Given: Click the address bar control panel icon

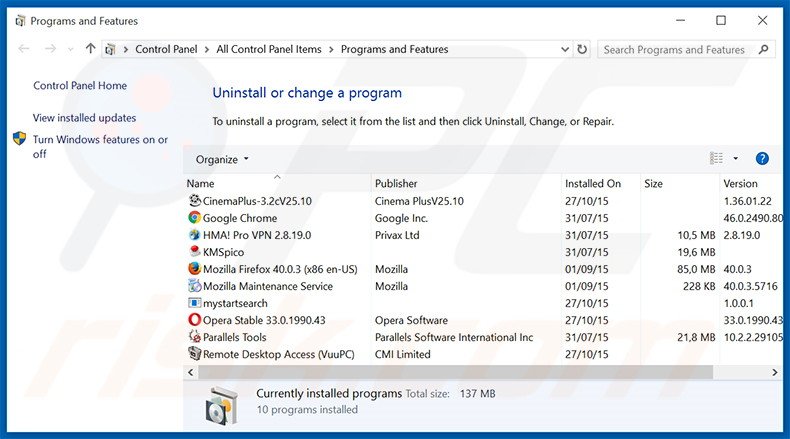Looking at the screenshot, I should [x=110, y=49].
